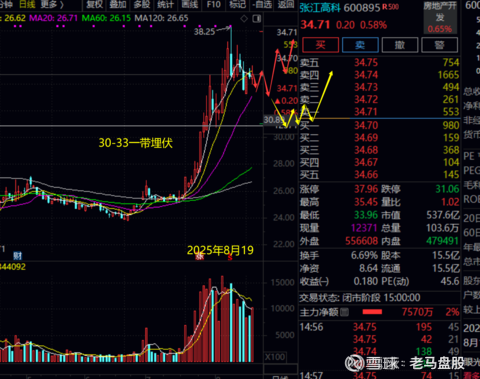
Task: Switch chart to 日线 daily period
Action: point(27,4)
